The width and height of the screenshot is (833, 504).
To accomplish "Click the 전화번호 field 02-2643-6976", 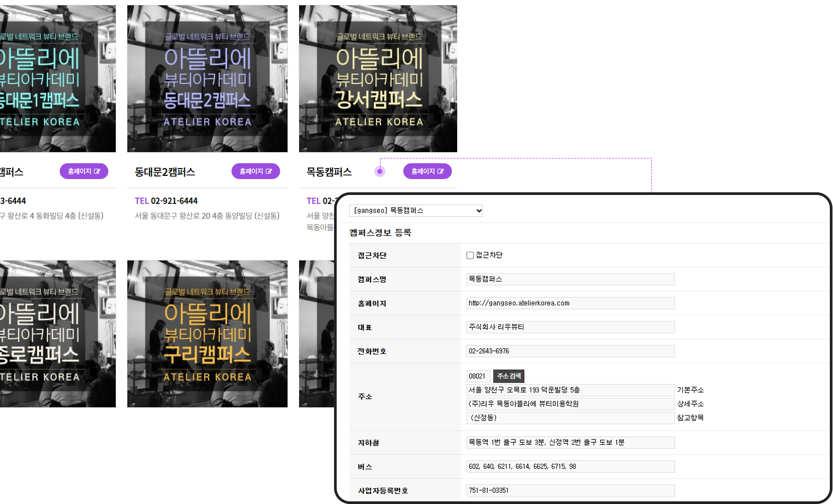I will pyautogui.click(x=570, y=351).
